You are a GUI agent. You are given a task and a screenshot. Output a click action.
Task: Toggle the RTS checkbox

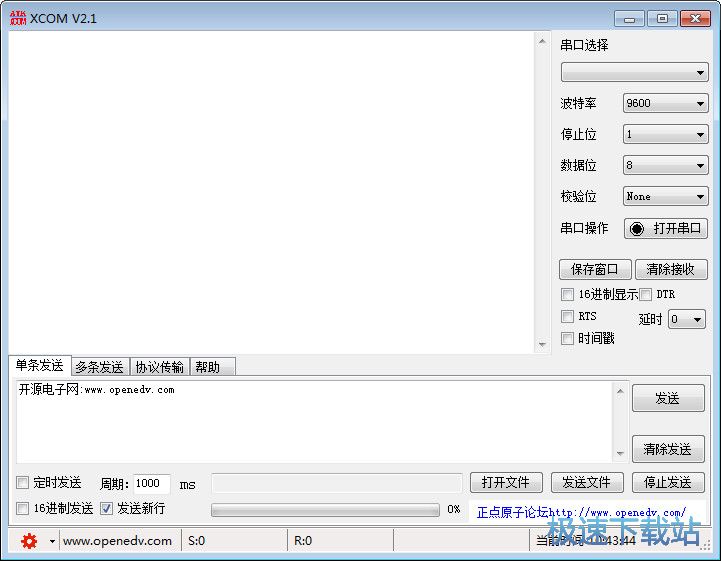coord(568,316)
